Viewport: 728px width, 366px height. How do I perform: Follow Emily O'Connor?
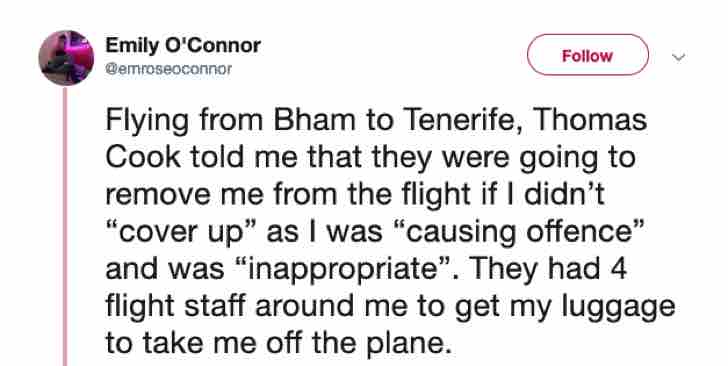click(x=587, y=55)
